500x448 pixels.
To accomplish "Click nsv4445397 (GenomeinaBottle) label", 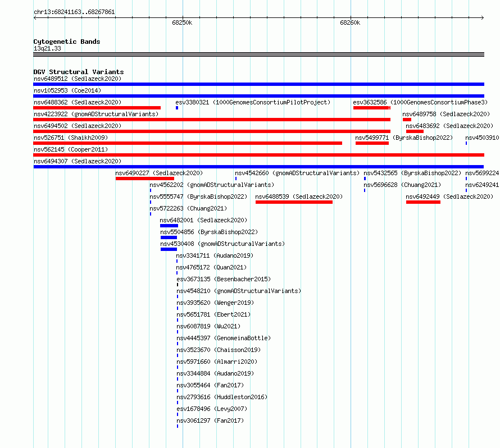I will [x=224, y=338].
